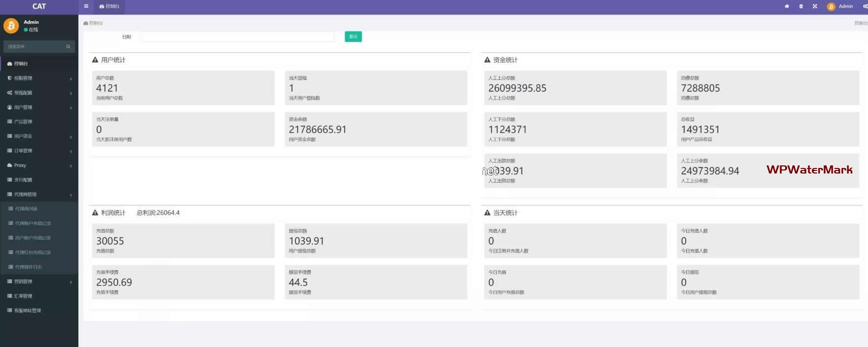This screenshot has width=868, height=347.
Task: Toggle the sidebar with the hamburger icon
Action: [86, 7]
